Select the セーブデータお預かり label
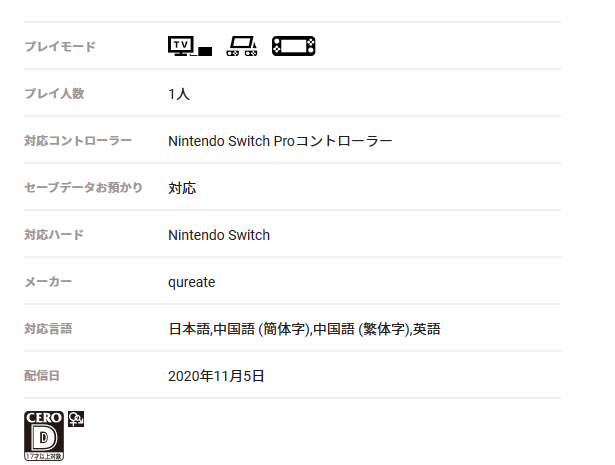The image size is (615, 465). [83, 188]
